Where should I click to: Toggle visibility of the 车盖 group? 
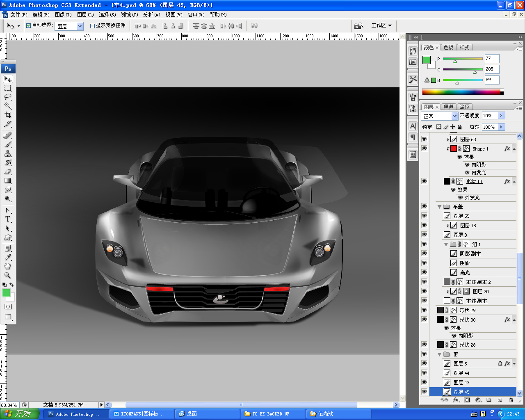tap(424, 206)
